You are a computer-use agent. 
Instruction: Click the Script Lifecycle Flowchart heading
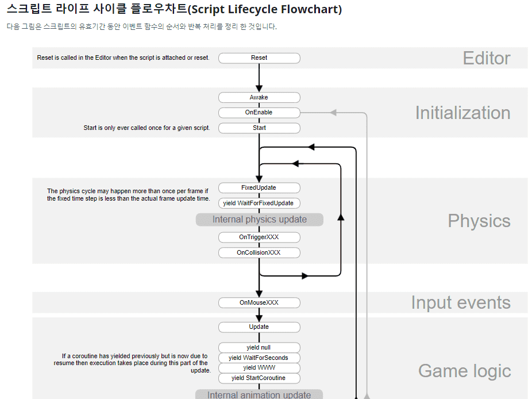click(174, 9)
